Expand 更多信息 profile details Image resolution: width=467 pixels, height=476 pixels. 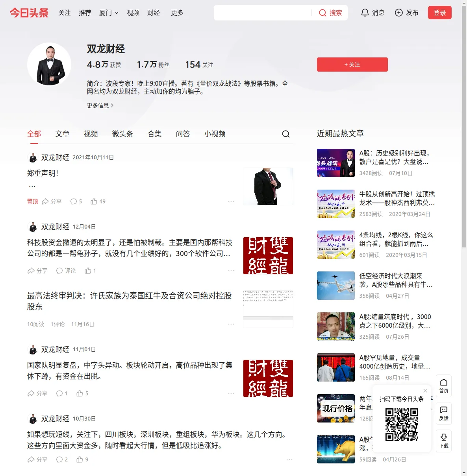pyautogui.click(x=100, y=105)
